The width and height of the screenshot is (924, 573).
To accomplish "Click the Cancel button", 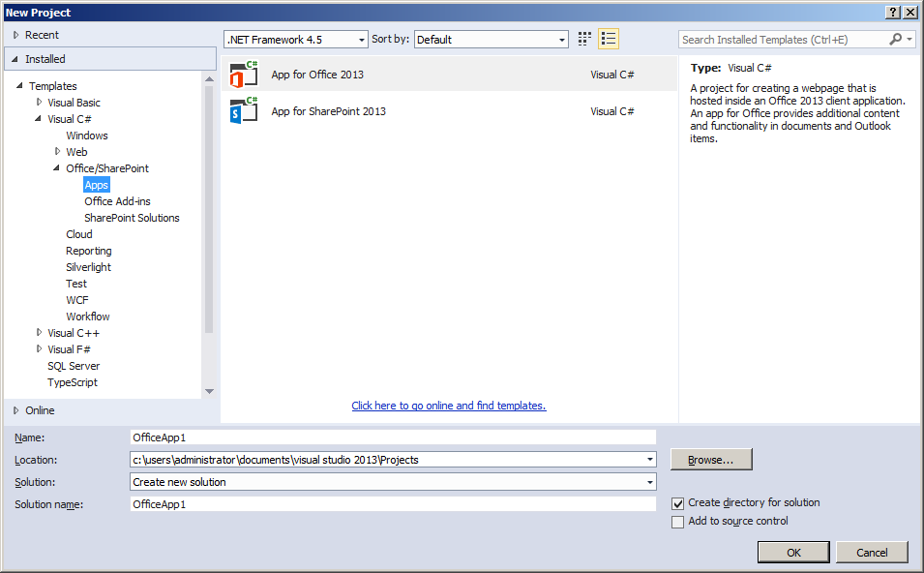I will coord(872,553).
